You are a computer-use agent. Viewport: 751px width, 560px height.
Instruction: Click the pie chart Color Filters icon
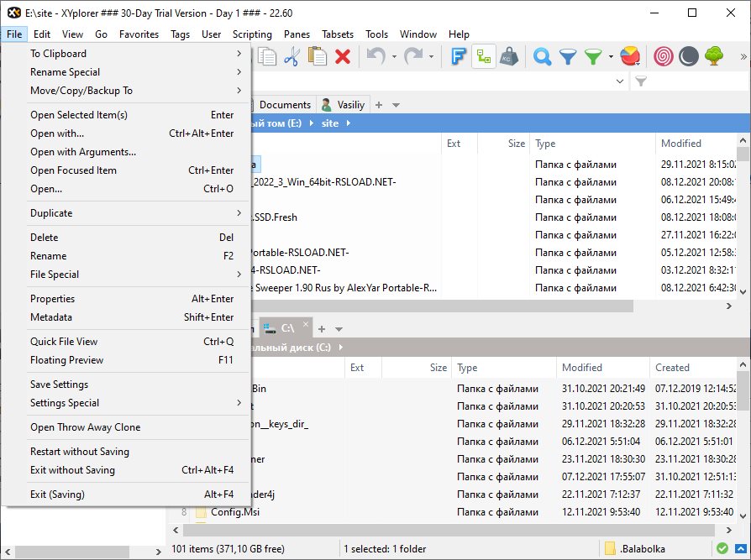click(630, 56)
